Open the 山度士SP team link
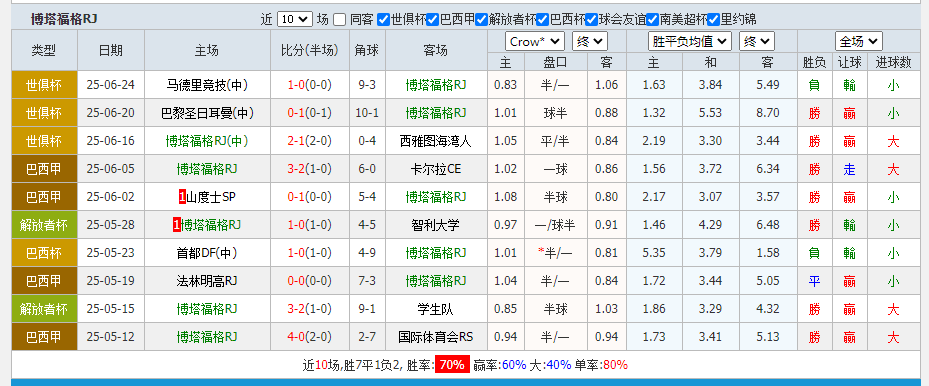This screenshot has height=386, width=929. coord(211,197)
